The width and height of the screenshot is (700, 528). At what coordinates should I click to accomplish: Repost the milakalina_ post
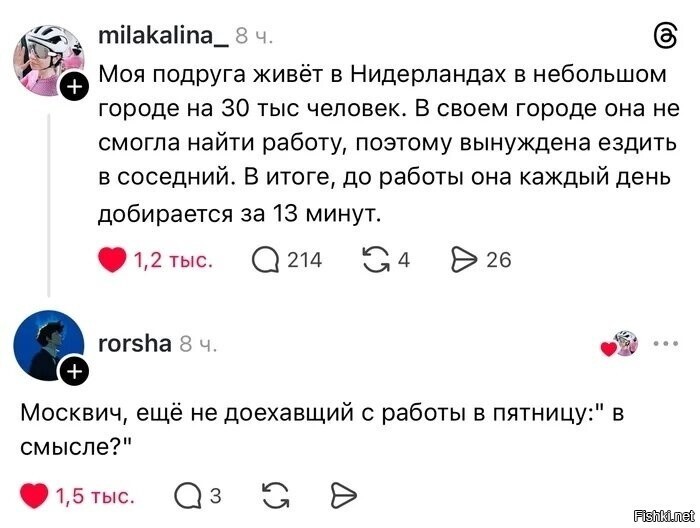tap(375, 260)
